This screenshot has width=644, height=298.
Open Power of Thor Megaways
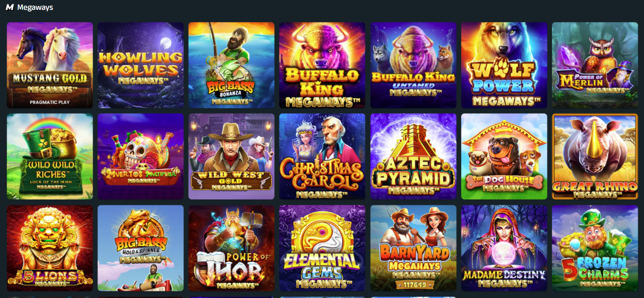click(231, 248)
